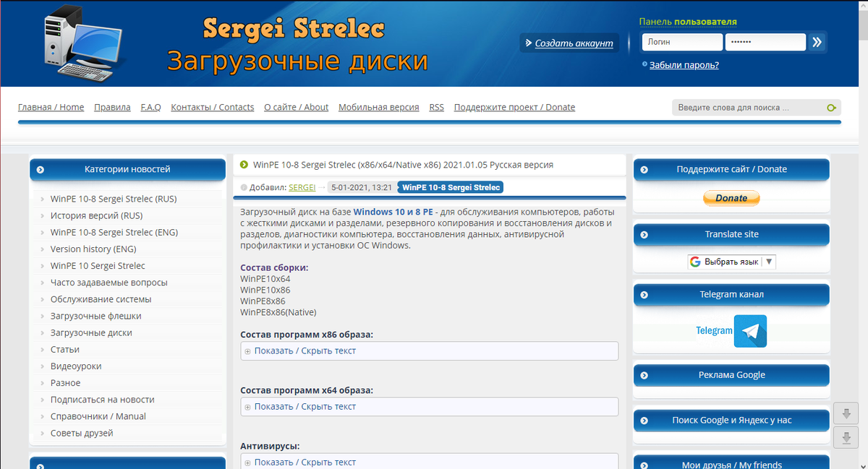
Task: Go to 'Главная / Home' navigation item
Action: pos(51,107)
